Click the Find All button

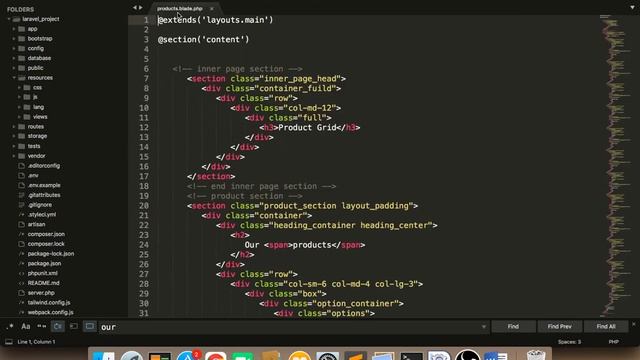[x=606, y=327]
